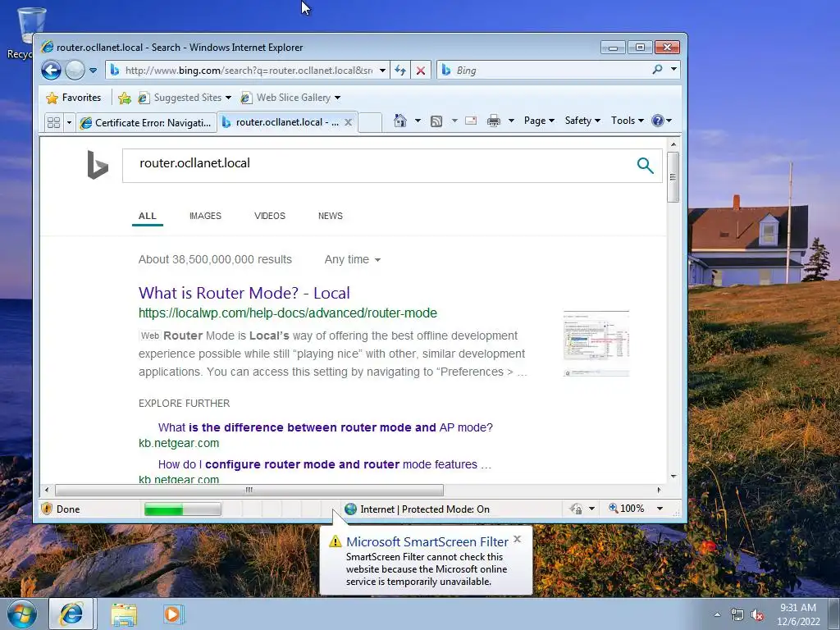Switch to NEWS results tab

pyautogui.click(x=331, y=216)
